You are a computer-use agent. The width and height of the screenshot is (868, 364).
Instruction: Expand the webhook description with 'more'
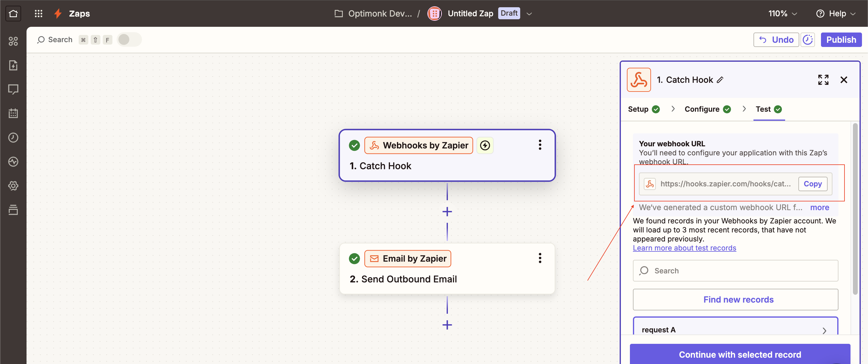(x=819, y=207)
